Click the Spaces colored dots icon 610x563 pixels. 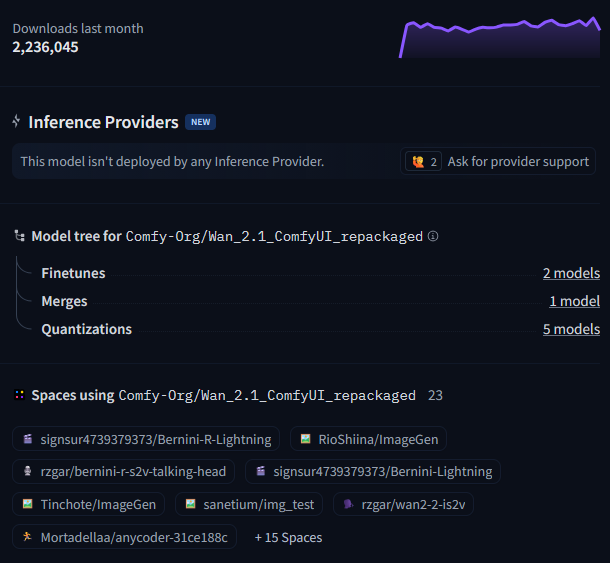(19, 395)
